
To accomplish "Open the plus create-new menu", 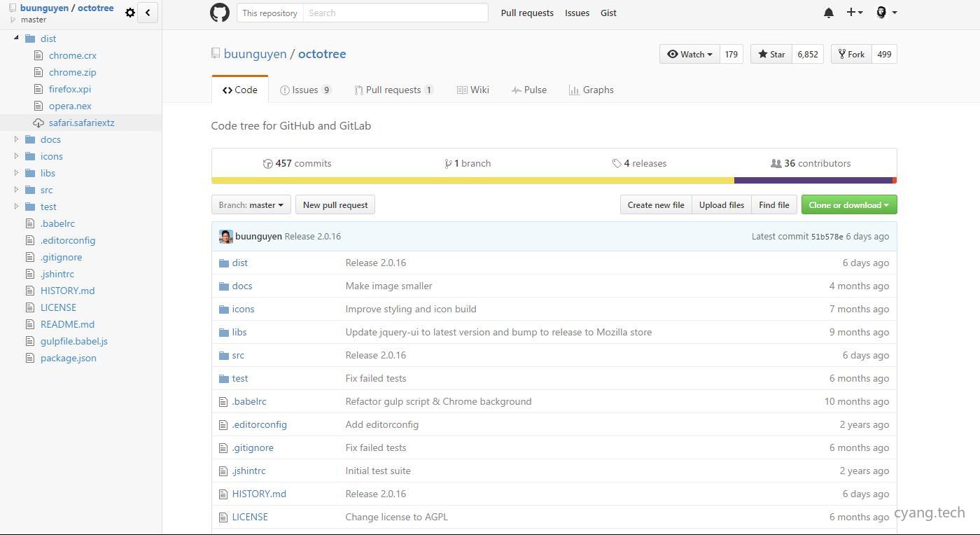I will pos(854,13).
